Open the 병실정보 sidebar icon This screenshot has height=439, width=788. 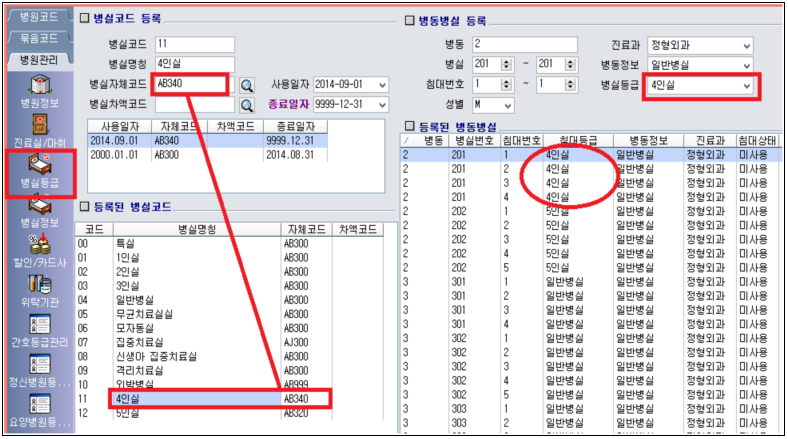[35, 205]
